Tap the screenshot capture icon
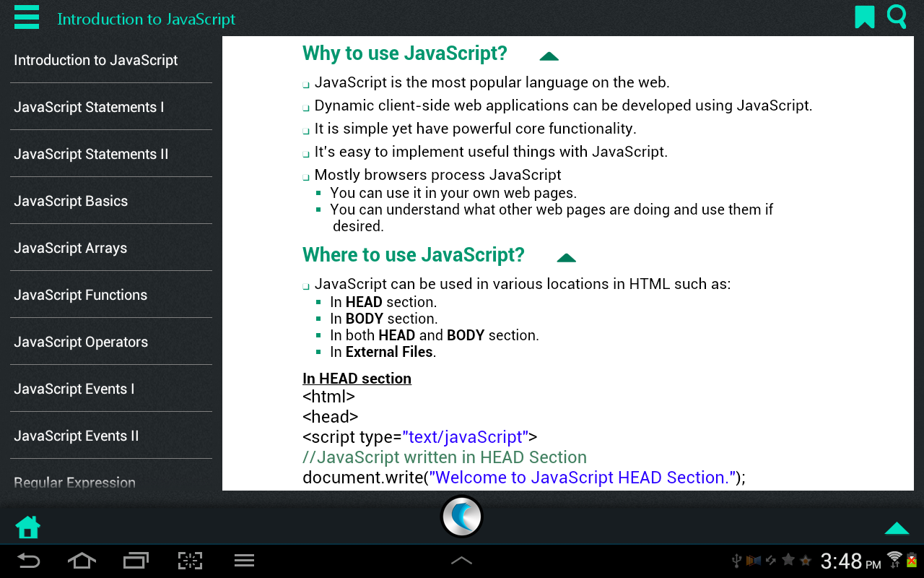 190,561
